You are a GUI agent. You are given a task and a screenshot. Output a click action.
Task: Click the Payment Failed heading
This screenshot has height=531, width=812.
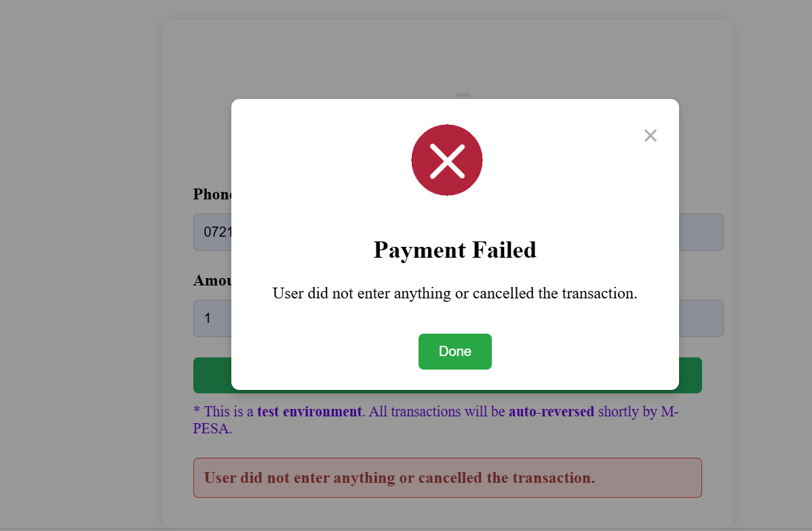pyautogui.click(x=455, y=250)
